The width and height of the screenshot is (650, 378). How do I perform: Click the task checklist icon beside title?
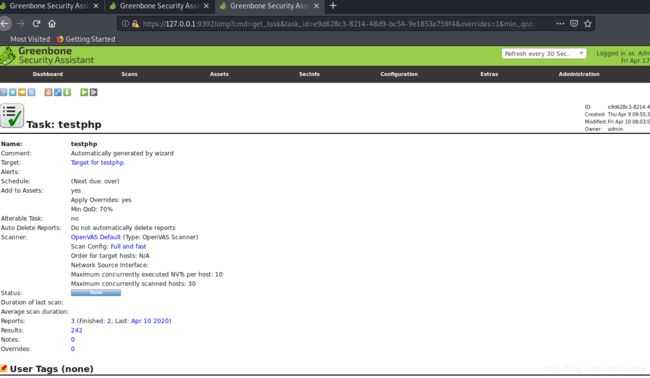tap(12, 116)
